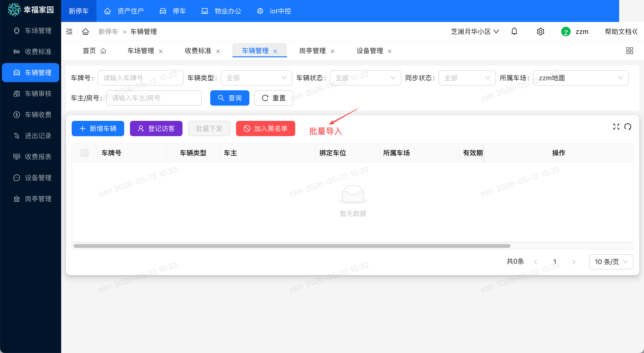Image resolution: width=644 pixels, height=353 pixels.
Task: Toggle fullscreen table icon
Action: (616, 127)
